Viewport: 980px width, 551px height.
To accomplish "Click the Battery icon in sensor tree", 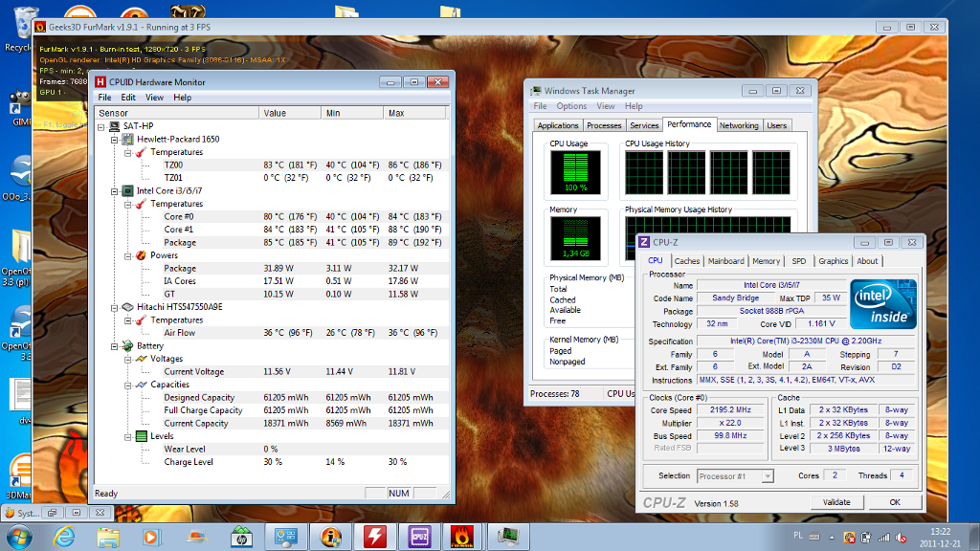I will point(128,346).
